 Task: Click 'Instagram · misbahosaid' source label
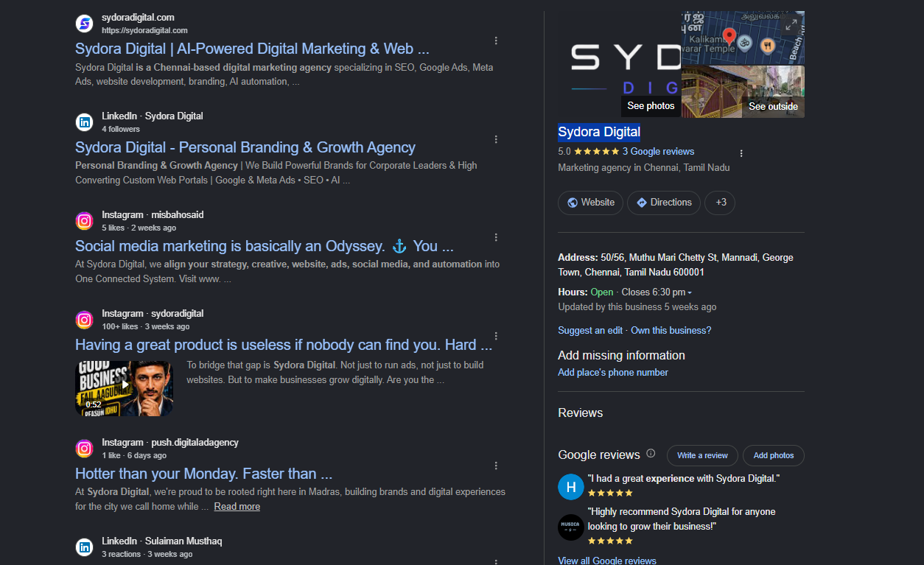pos(153,215)
